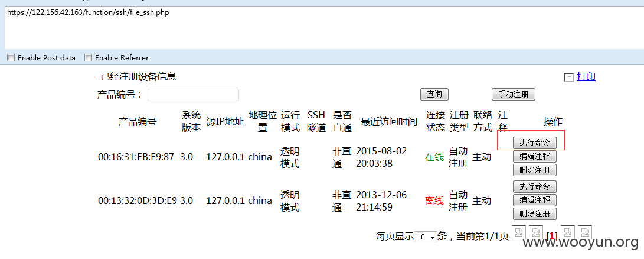Click the URL text box with file_ssh.php
The height and width of the screenshot is (259, 644).
pos(322,27)
